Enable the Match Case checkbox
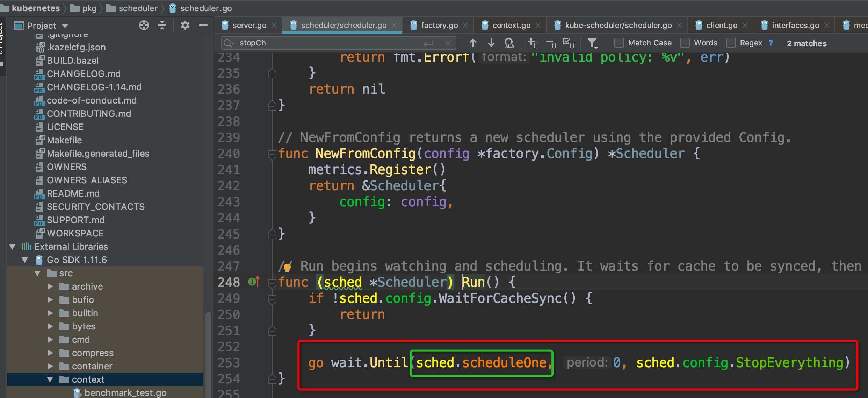The image size is (868, 398). [619, 43]
